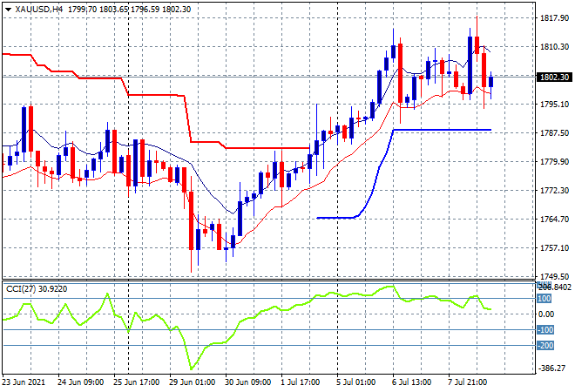This screenshot has width=575, height=392.
Task: Select the 23 Jun 2021 date label
Action: (x=24, y=382)
